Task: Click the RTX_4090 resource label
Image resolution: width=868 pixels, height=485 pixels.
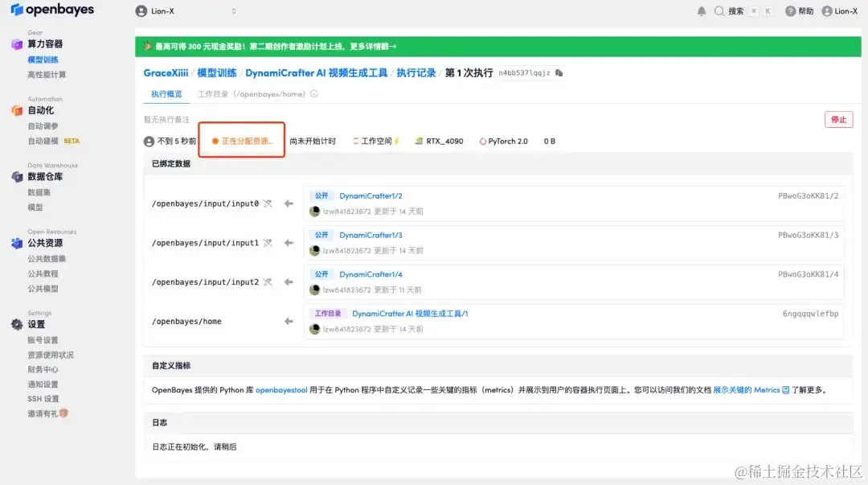Action: click(x=439, y=142)
